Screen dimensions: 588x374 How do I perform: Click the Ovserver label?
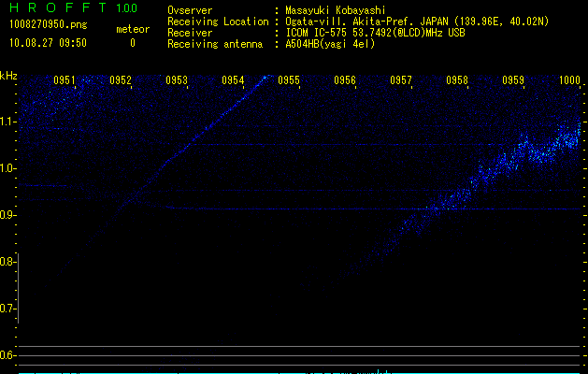[190, 10]
